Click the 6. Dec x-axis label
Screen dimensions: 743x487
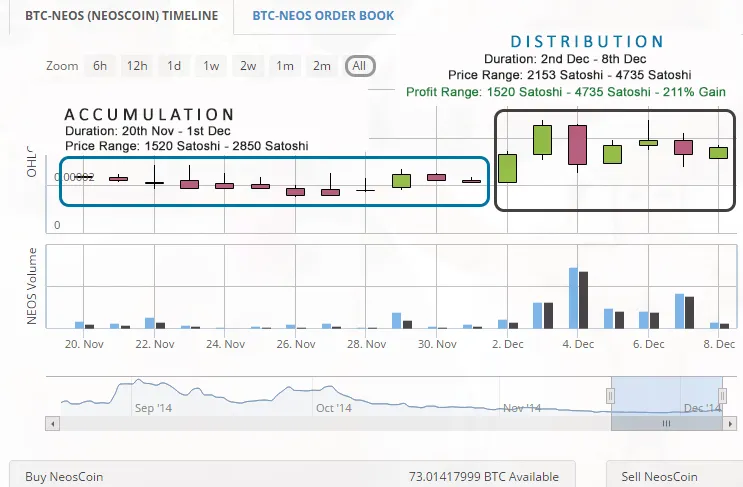(x=648, y=344)
